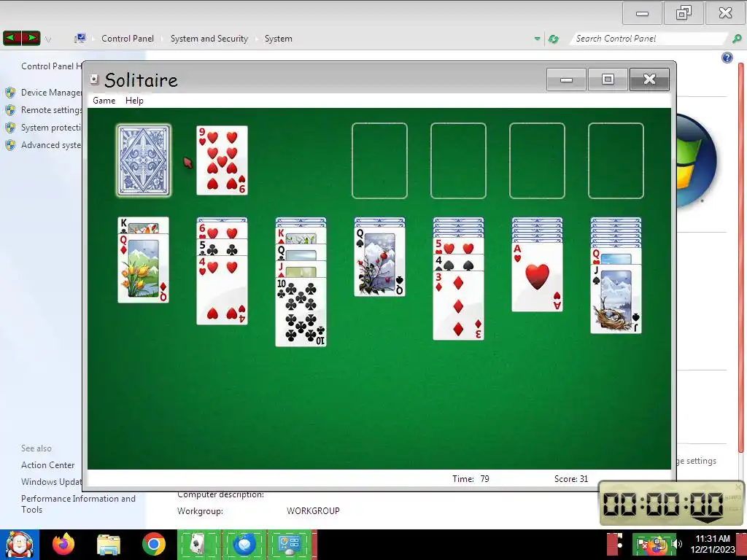The height and width of the screenshot is (560, 747).
Task: Open the taskbar clock showing 11:31 AM
Action: [x=713, y=544]
